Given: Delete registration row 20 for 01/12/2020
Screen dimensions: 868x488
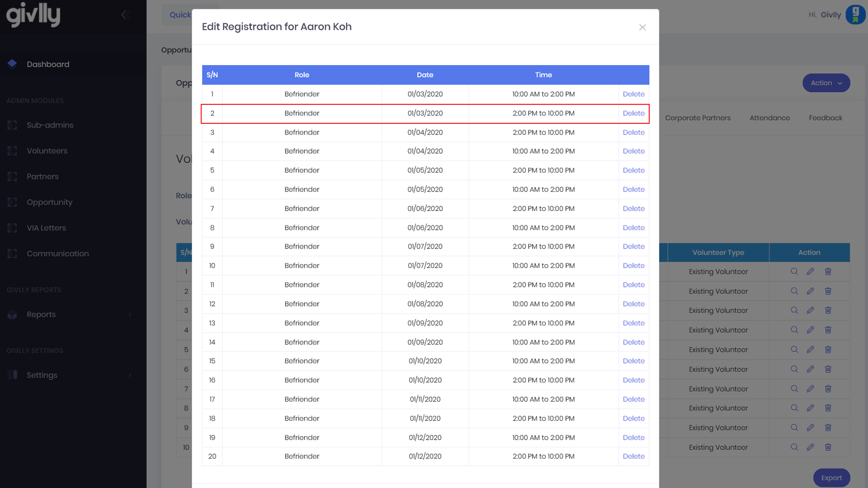Looking at the screenshot, I should (x=633, y=456).
